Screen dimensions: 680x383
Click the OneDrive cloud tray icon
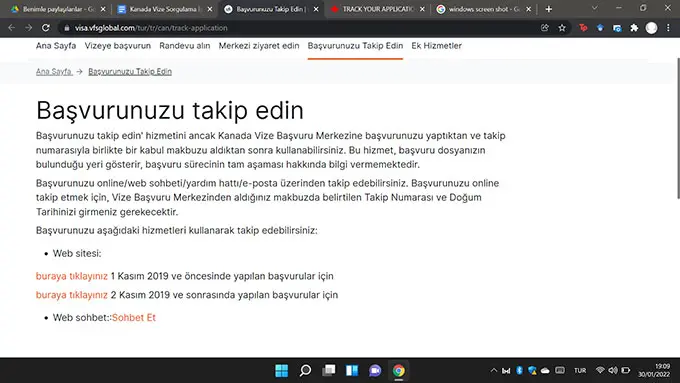click(545, 371)
